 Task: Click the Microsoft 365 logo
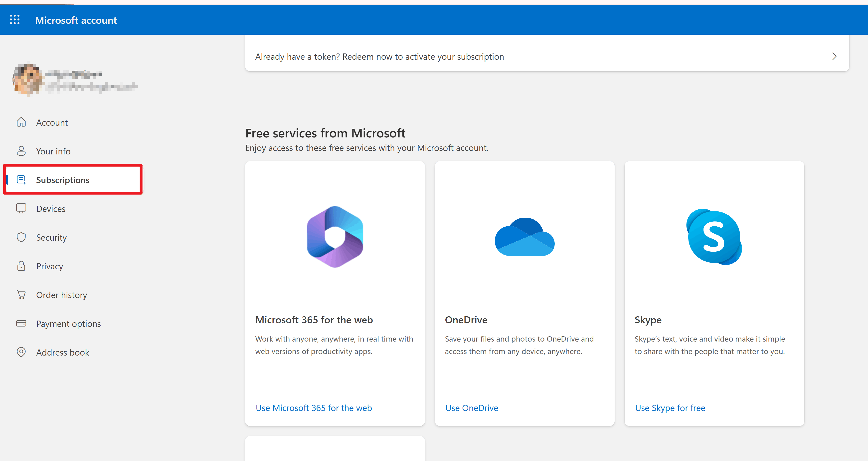[x=335, y=236]
